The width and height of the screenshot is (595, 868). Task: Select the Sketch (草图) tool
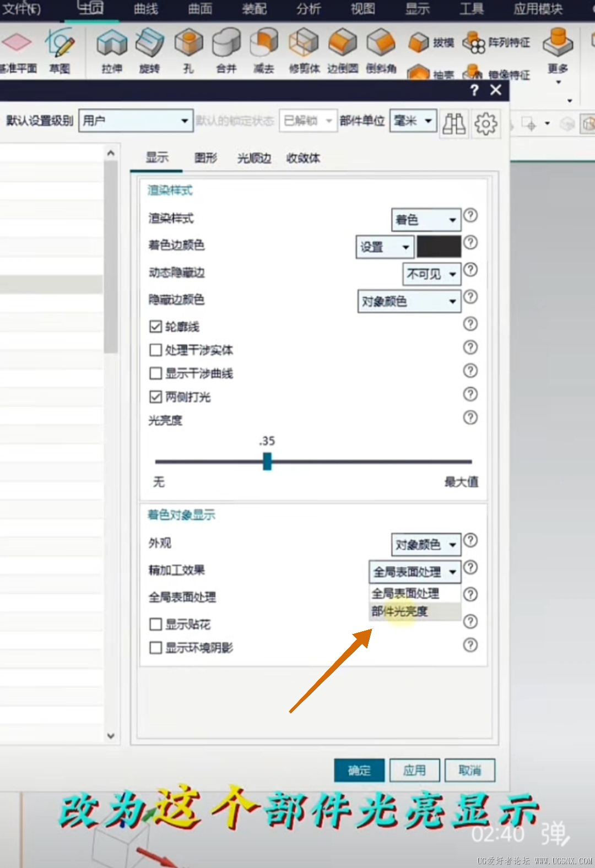[59, 51]
